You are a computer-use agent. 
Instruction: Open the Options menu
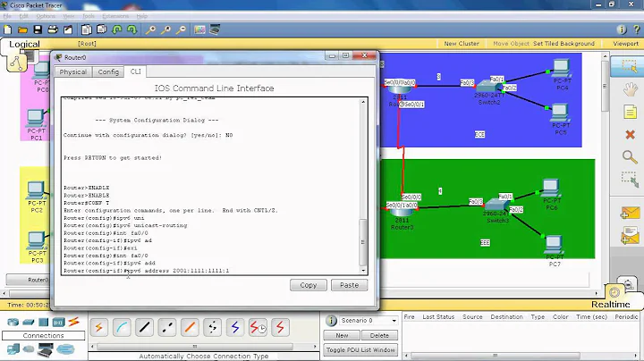46,16
